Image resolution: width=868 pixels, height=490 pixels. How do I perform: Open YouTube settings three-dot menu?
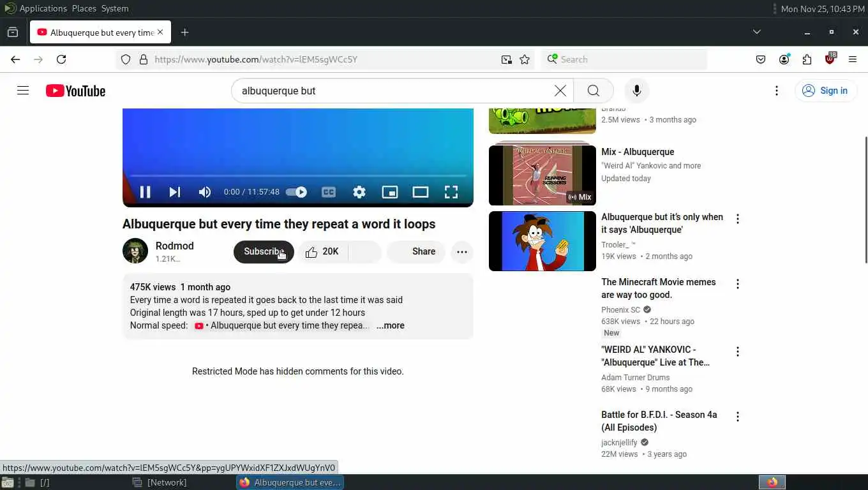pos(777,91)
